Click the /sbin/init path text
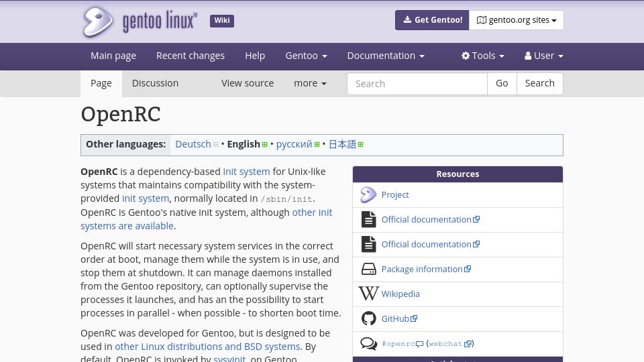Screen dimensions: 644x362 coord(286,199)
